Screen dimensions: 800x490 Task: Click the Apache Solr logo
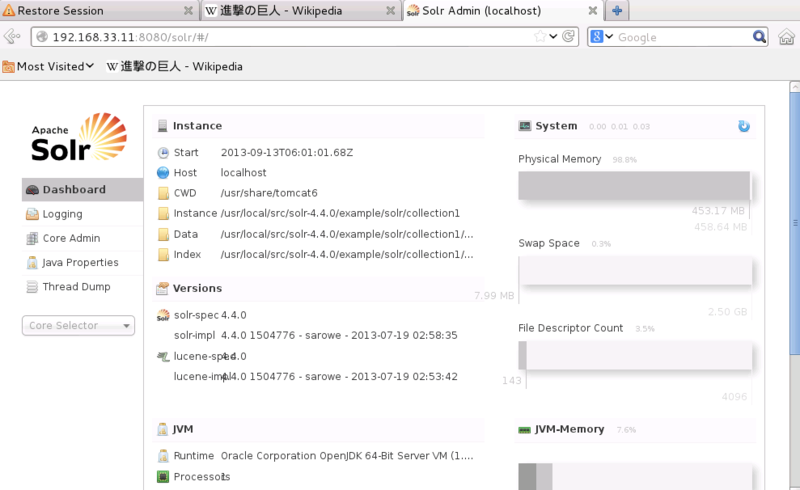click(x=79, y=138)
